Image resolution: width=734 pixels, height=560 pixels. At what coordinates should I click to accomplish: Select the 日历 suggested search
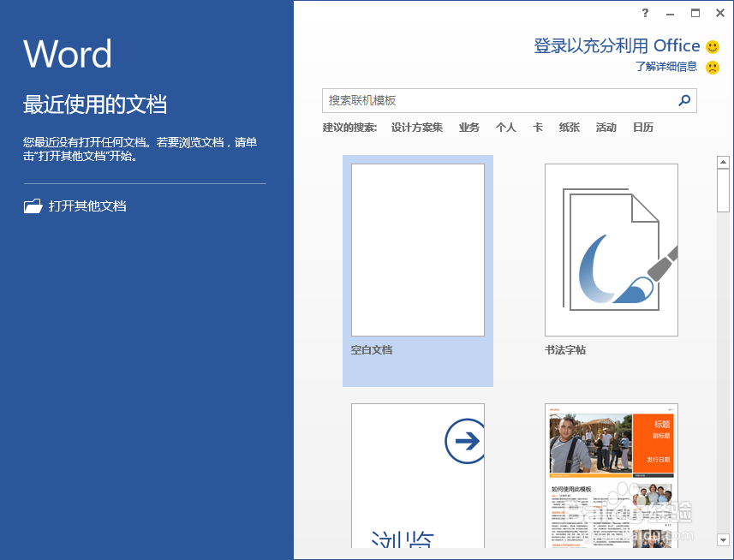(x=643, y=127)
